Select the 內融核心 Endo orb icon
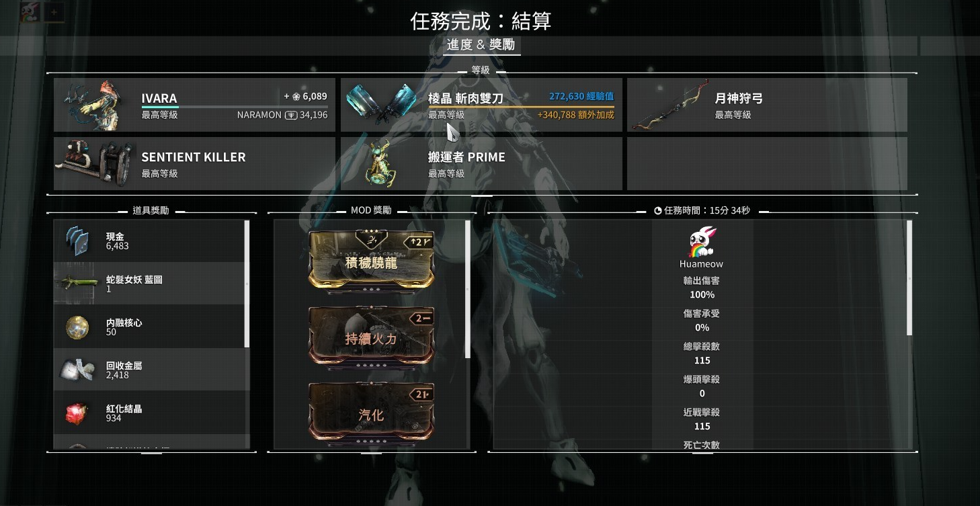 (x=77, y=327)
